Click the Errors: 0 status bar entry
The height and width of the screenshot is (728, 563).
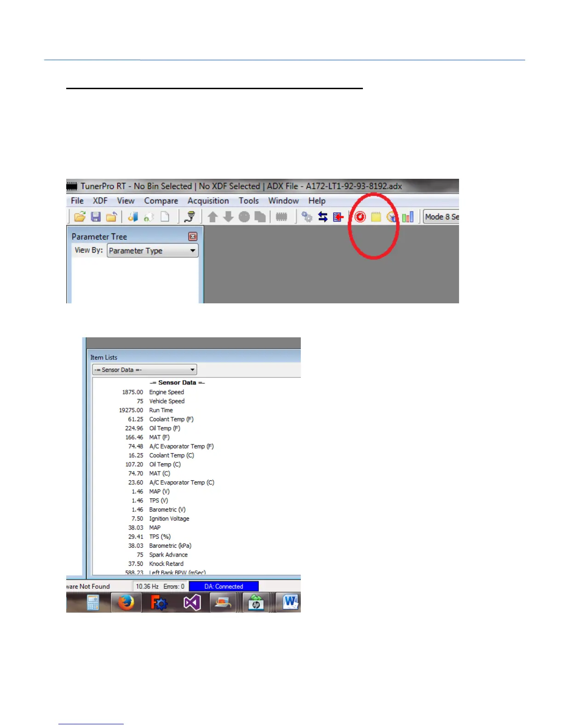(x=174, y=586)
